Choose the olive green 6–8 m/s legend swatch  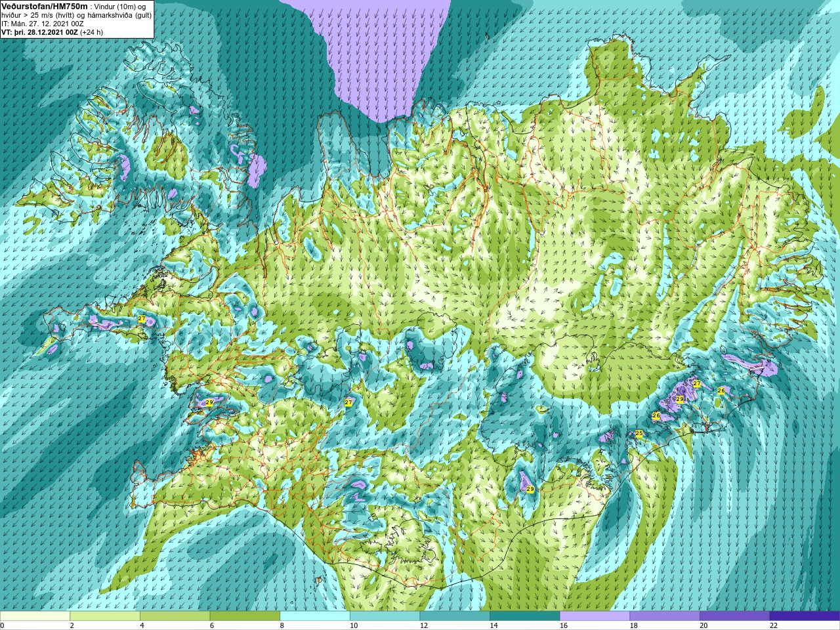point(245,616)
